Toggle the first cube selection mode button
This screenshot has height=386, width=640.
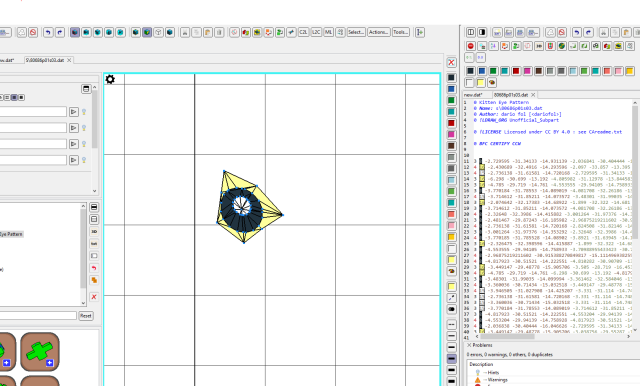click(x=75, y=32)
